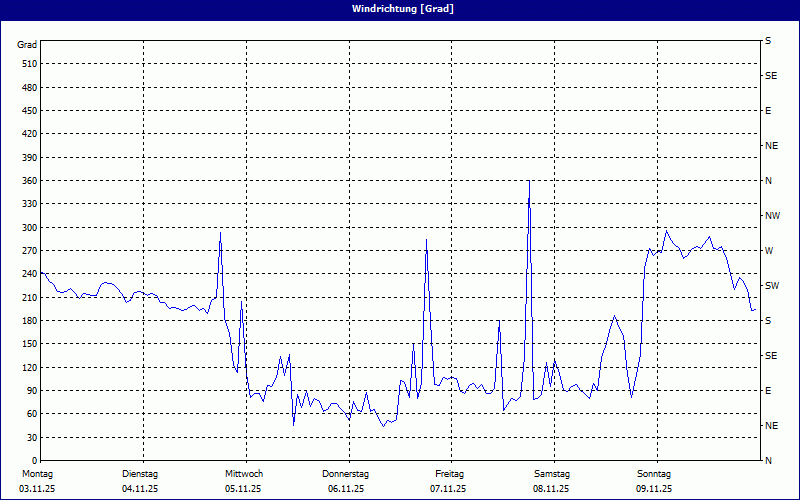
Task: Click the 450 value on the y-axis
Action: coord(27,111)
